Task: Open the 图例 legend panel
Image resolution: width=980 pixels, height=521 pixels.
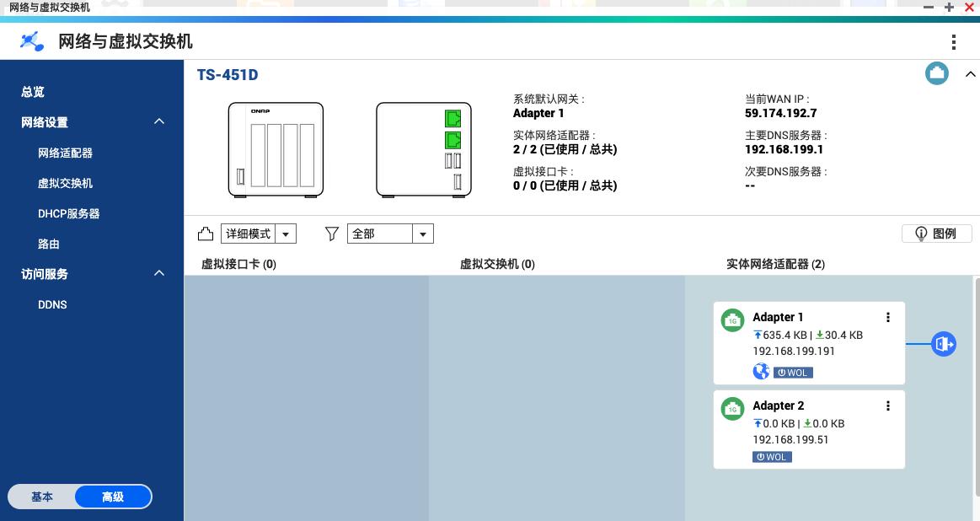Action: click(936, 234)
